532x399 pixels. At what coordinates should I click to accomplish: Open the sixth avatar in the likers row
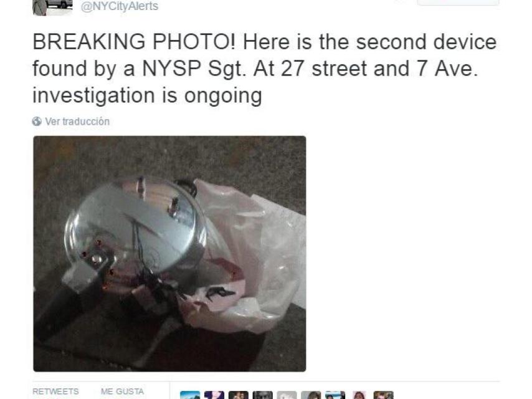tap(311, 395)
